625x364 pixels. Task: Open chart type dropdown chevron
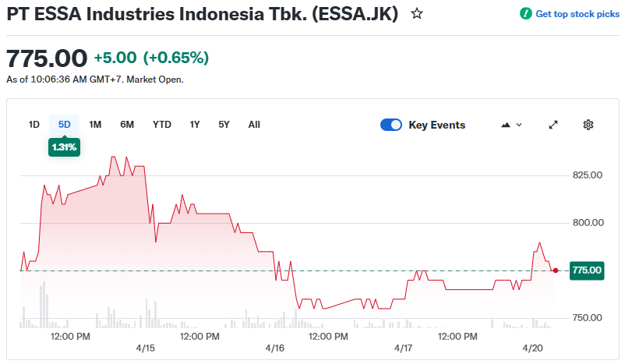pos(519,125)
